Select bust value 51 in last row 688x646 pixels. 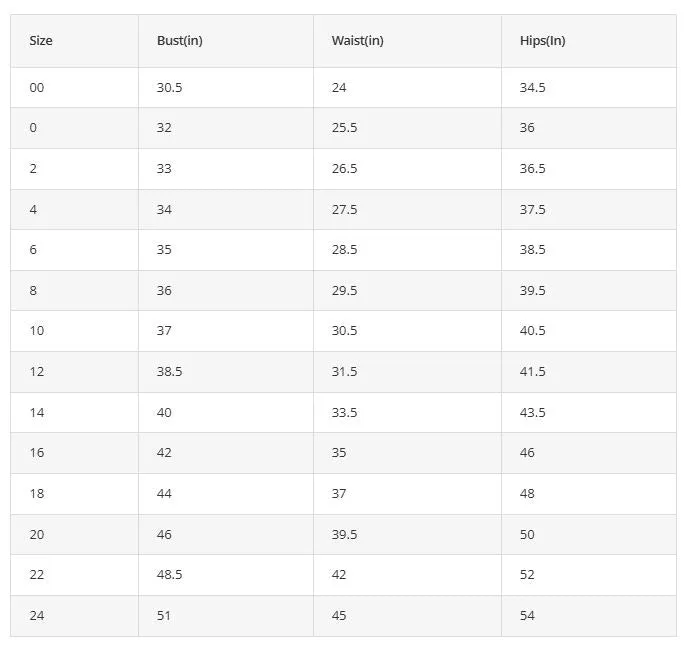coord(164,615)
